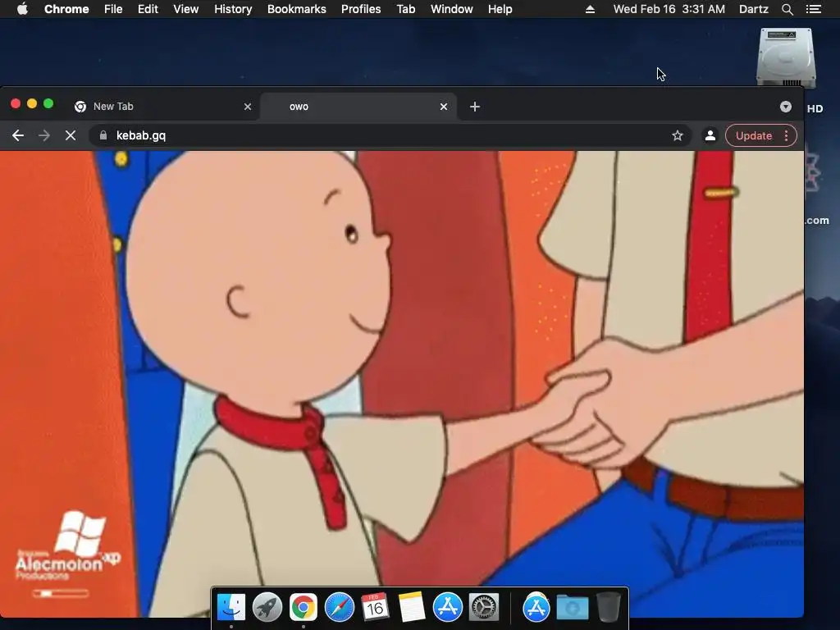
Task: Open the Bookmarks menu
Action: (x=297, y=9)
